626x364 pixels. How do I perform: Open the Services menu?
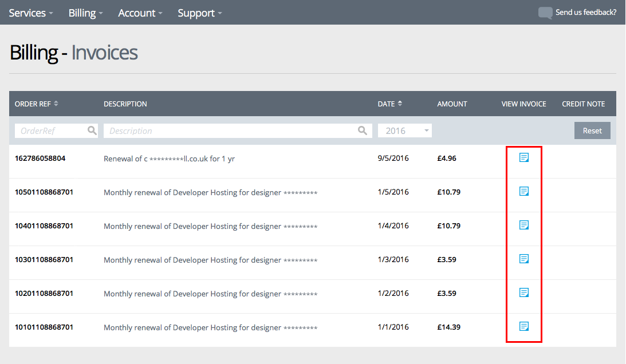click(31, 13)
